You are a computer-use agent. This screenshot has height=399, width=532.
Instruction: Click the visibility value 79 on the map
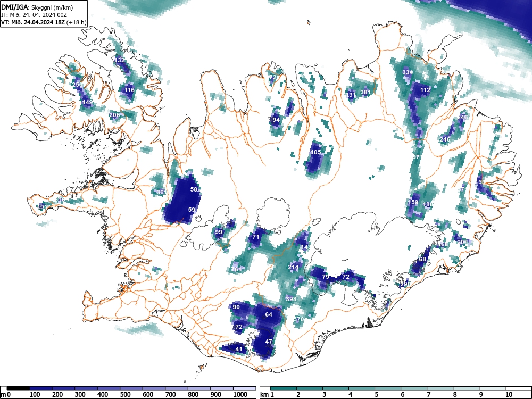(x=326, y=277)
